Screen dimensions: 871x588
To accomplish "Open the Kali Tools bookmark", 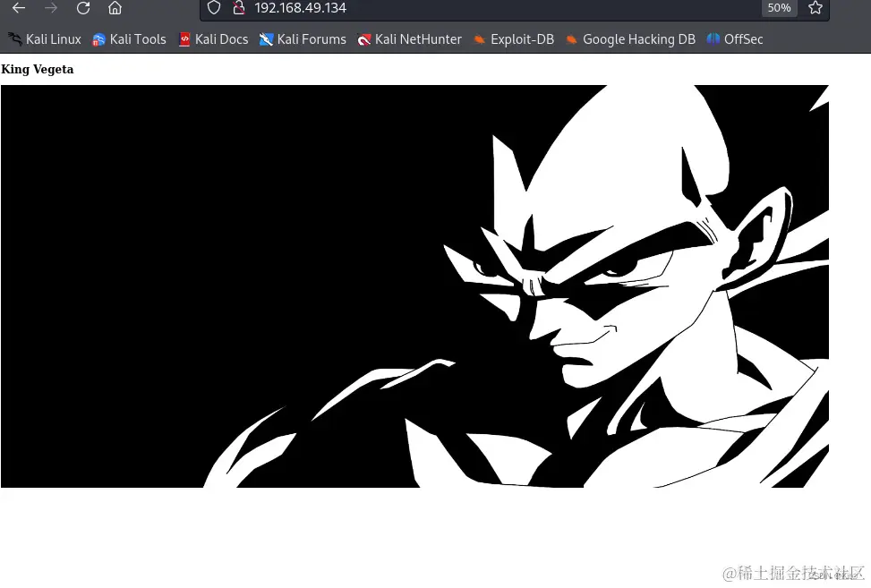I will click(129, 39).
